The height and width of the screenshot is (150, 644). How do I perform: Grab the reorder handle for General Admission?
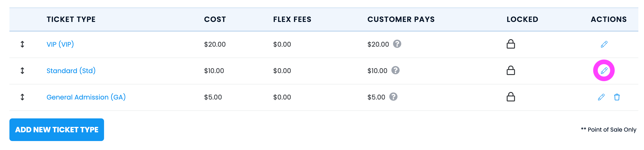coord(22,97)
